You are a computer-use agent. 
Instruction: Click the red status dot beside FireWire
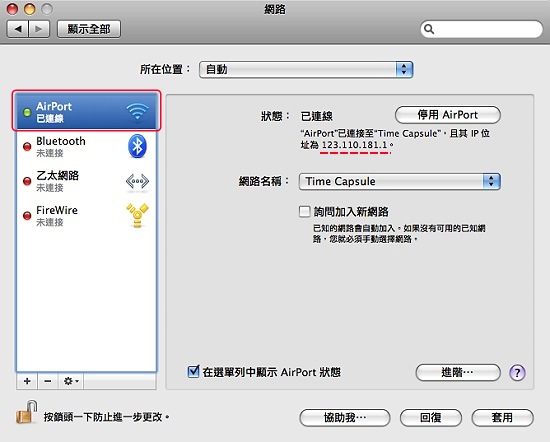coord(27,215)
